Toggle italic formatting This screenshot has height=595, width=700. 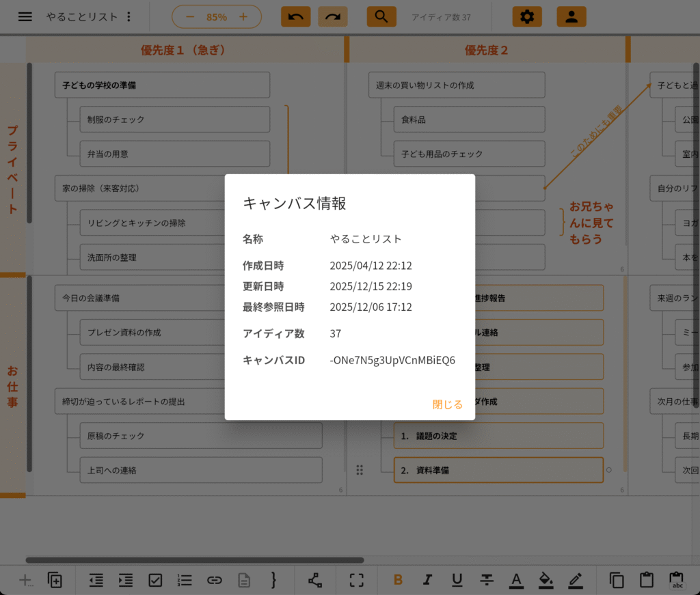point(427,580)
